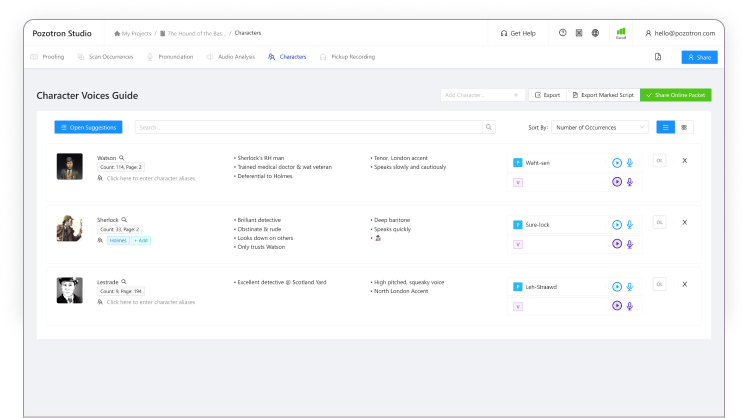The width and height of the screenshot is (748, 418).
Task: Select the Characters tab
Action: pos(287,57)
